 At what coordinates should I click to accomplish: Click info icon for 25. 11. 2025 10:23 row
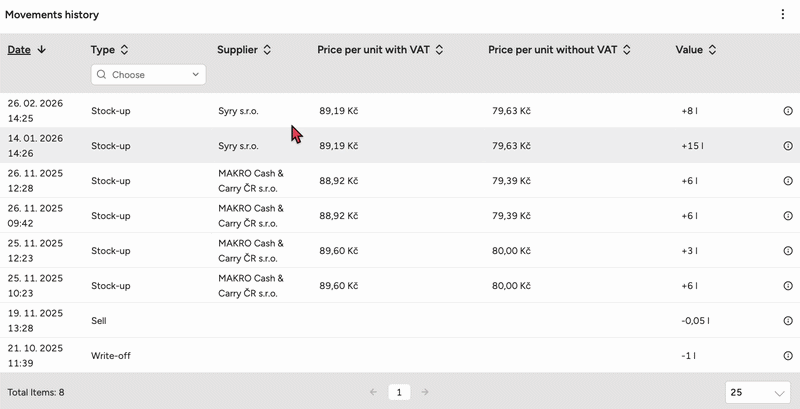pyautogui.click(x=788, y=286)
